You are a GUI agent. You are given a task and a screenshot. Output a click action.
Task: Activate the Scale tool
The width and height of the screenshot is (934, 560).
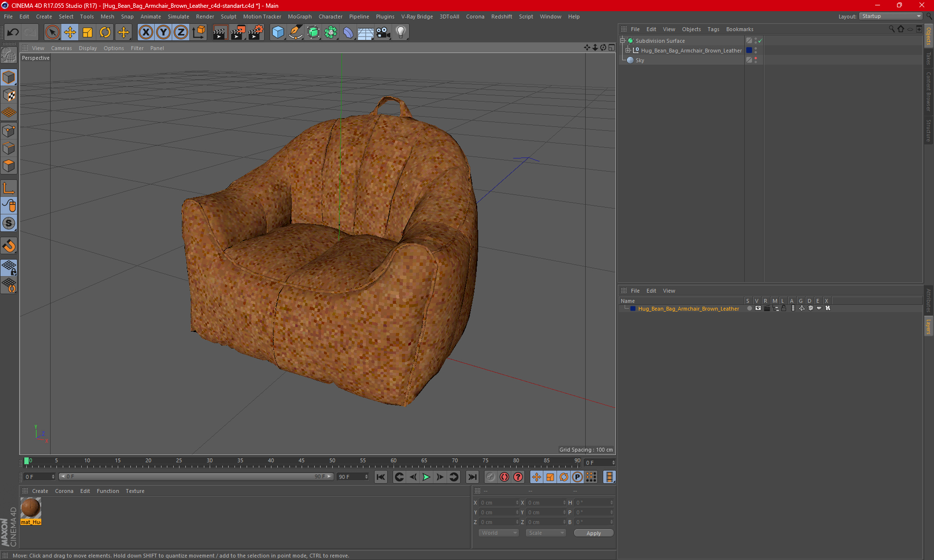click(88, 33)
